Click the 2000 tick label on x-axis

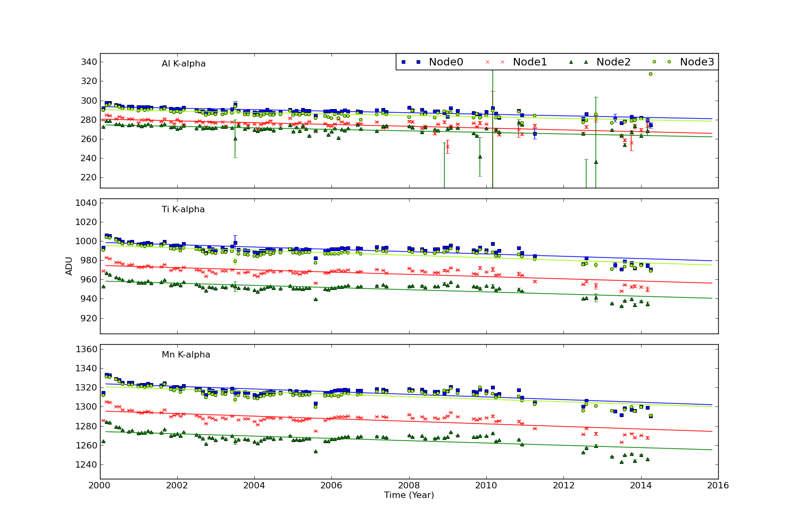[100, 486]
